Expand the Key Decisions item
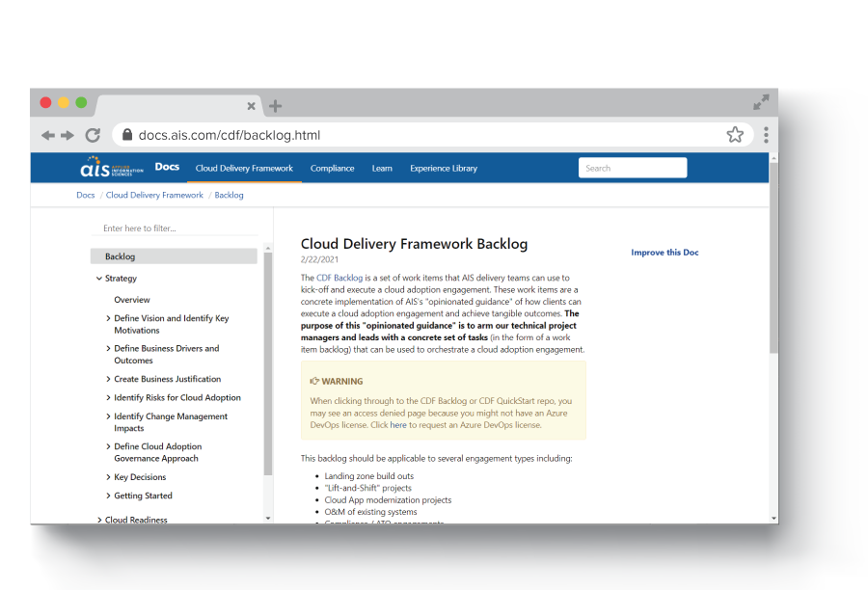 (x=108, y=477)
